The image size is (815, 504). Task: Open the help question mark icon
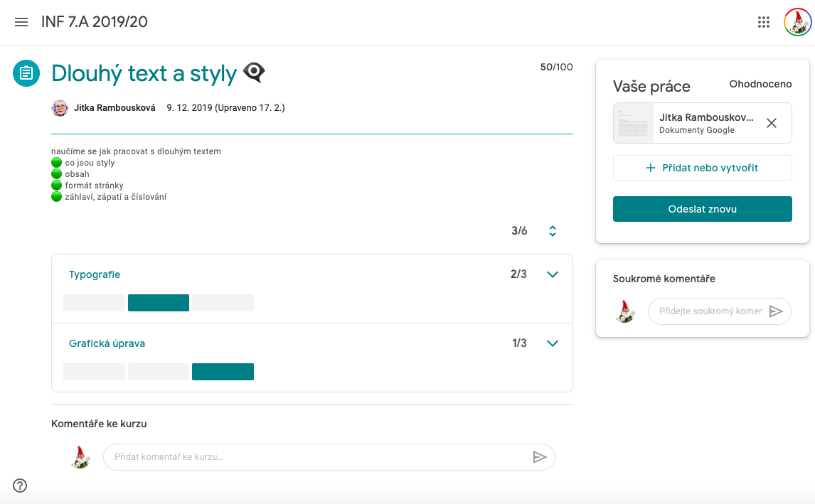click(20, 486)
